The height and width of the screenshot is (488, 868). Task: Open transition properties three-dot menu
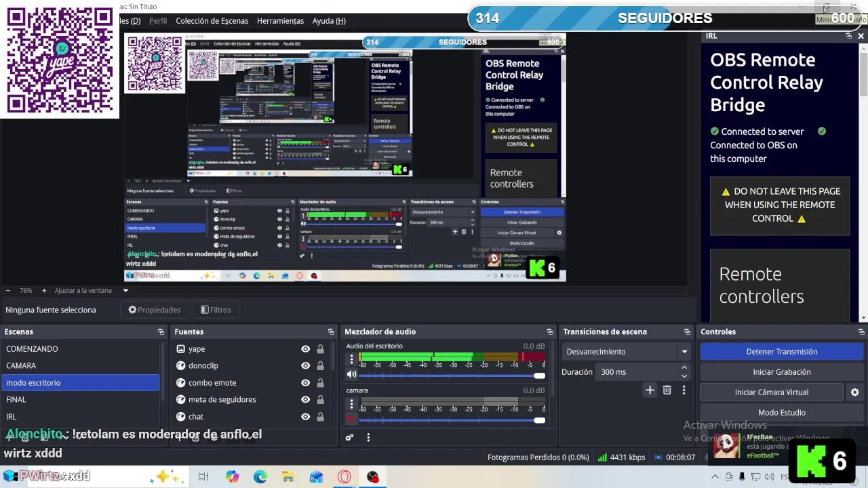coord(684,390)
